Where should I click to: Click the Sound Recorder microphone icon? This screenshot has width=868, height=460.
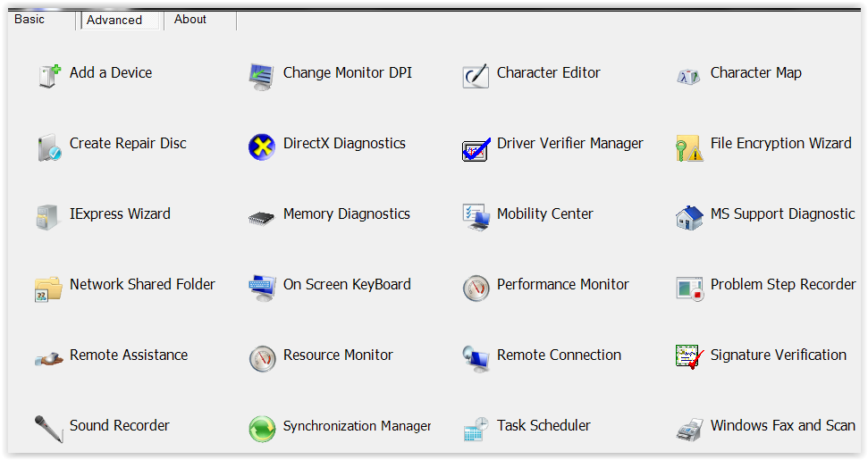48,429
